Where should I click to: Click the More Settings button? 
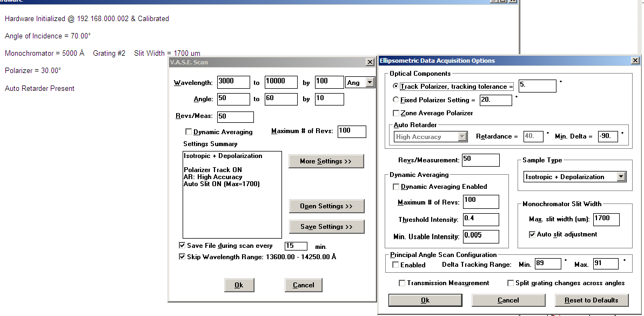326,161
